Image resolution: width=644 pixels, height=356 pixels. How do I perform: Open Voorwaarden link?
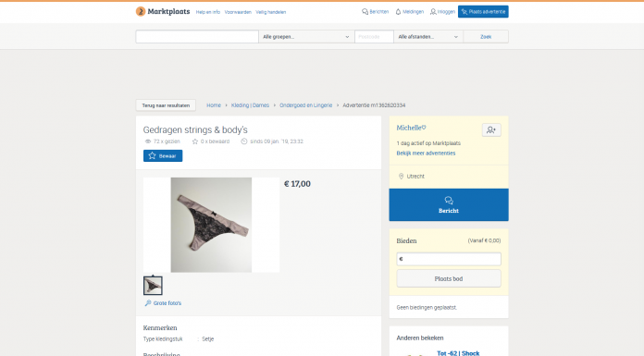click(238, 12)
